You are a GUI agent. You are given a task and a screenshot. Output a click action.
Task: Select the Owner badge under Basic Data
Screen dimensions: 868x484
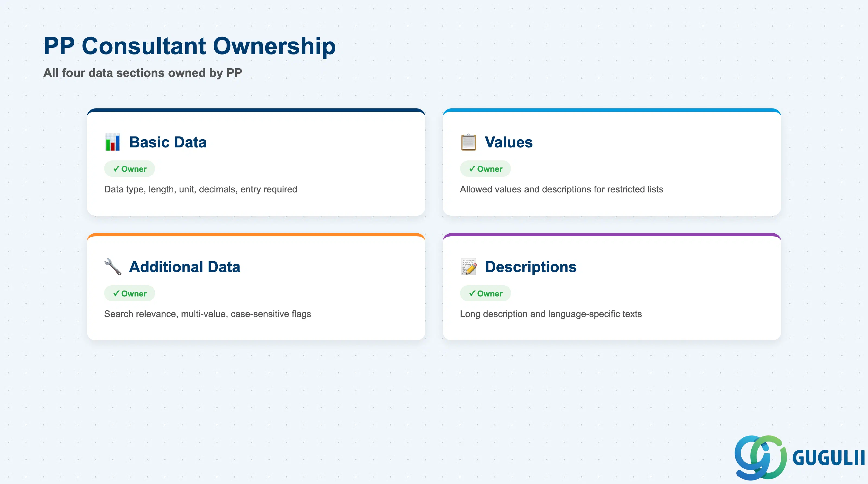click(x=130, y=169)
